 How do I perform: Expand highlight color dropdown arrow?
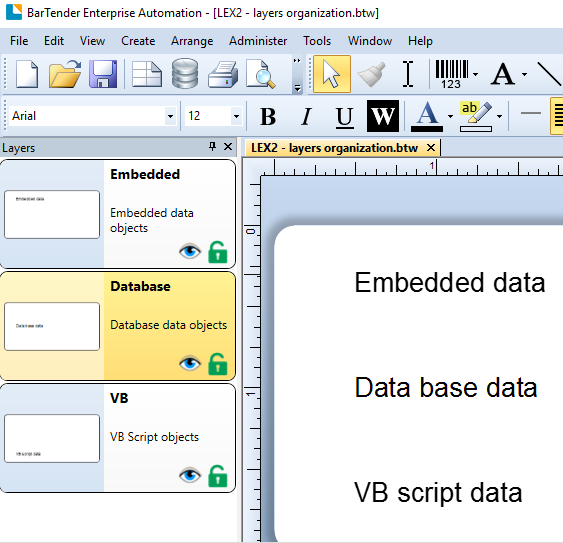point(499,116)
